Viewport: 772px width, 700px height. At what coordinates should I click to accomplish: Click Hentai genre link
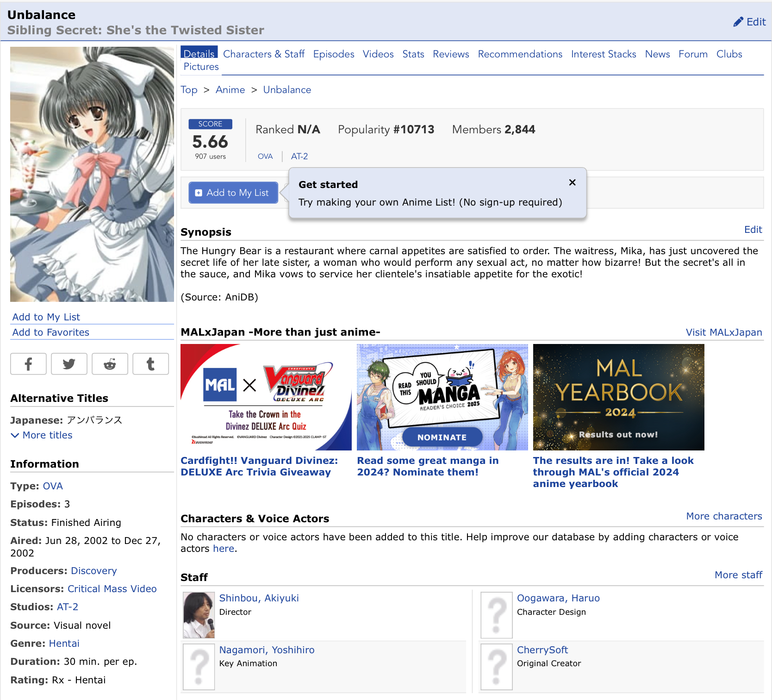(x=64, y=644)
